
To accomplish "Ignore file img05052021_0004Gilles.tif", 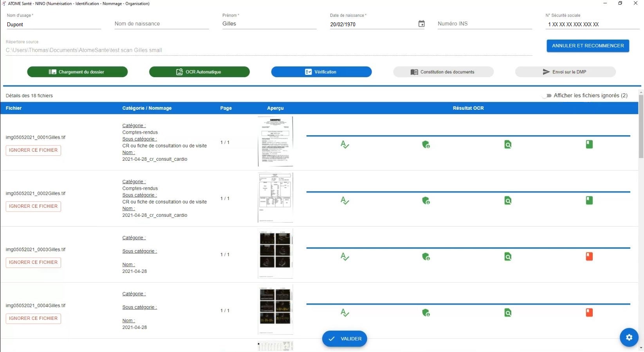I will pos(33,318).
